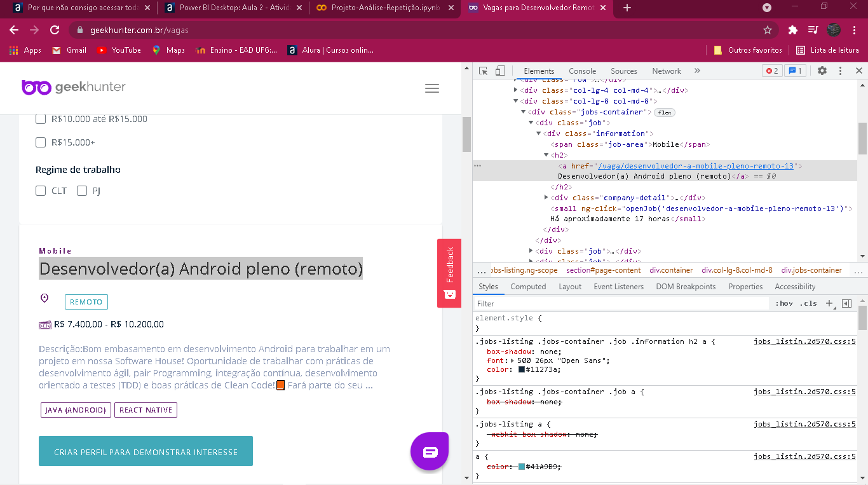Image resolution: width=868 pixels, height=485 pixels.
Task: Collapse the div class="job" expanded node
Action: [x=531, y=123]
